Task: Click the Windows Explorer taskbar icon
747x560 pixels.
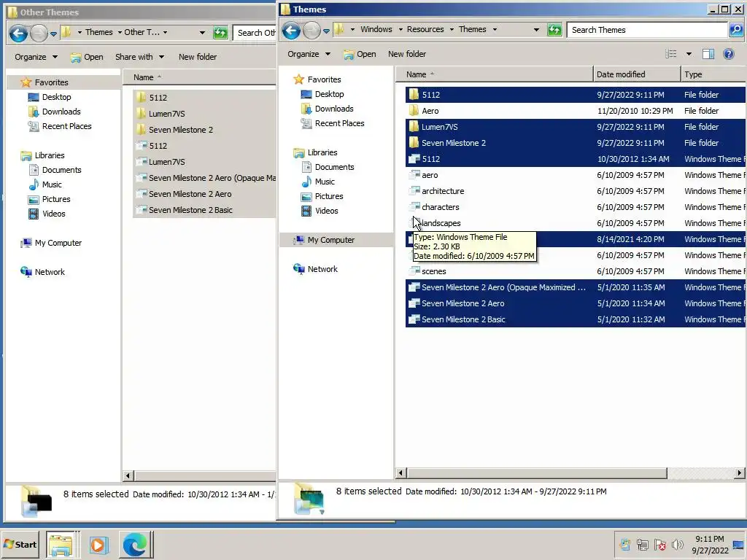Action: pos(61,544)
